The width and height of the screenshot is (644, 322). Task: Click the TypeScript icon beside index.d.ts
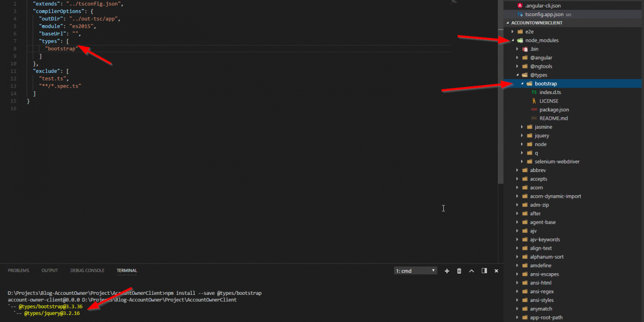pos(534,92)
